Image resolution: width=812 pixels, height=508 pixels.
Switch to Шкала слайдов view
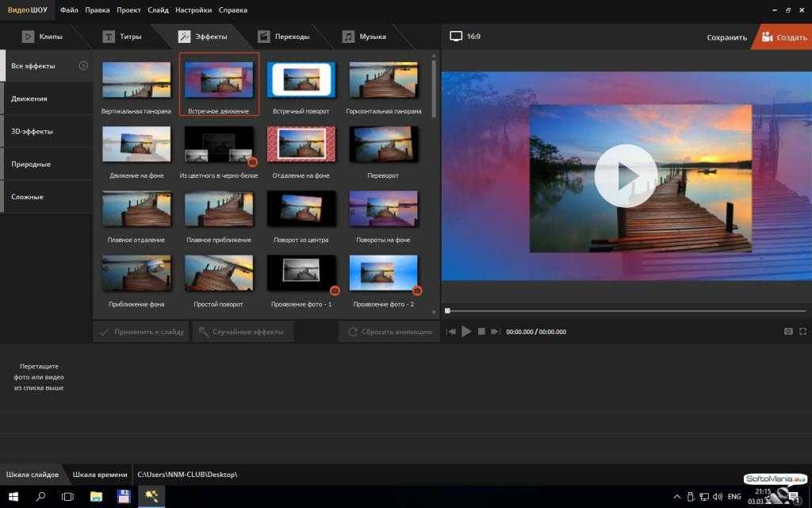(x=32, y=475)
